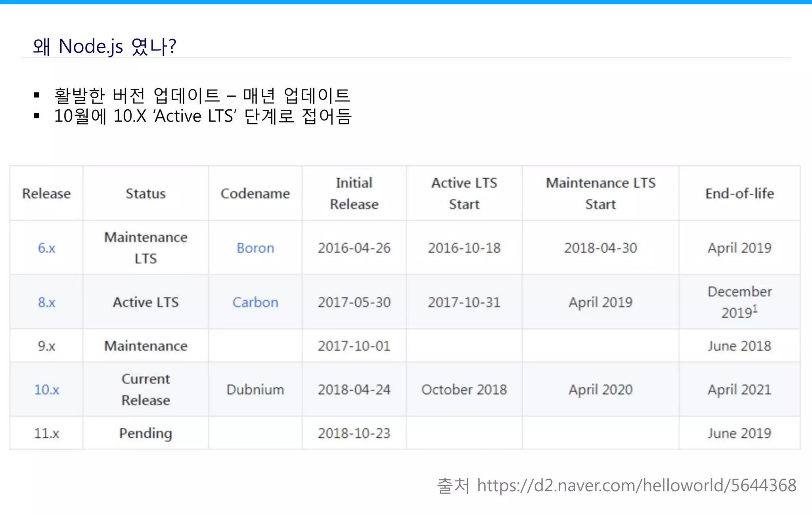Screen dimensions: 812x515
Task: Select the 'October 2018' cell
Action: pos(464,389)
